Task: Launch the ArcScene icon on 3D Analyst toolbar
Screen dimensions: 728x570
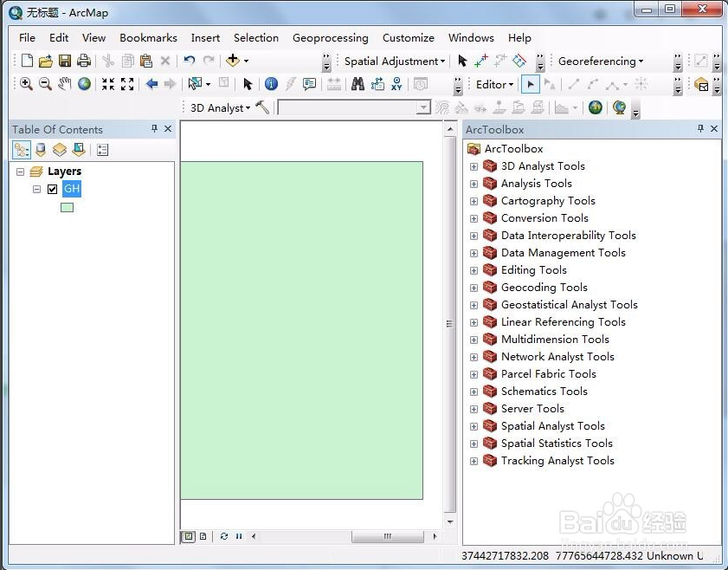Action: (596, 107)
